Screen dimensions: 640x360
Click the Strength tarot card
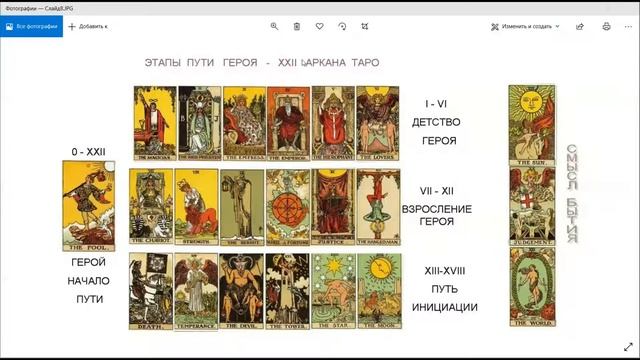coord(196,207)
